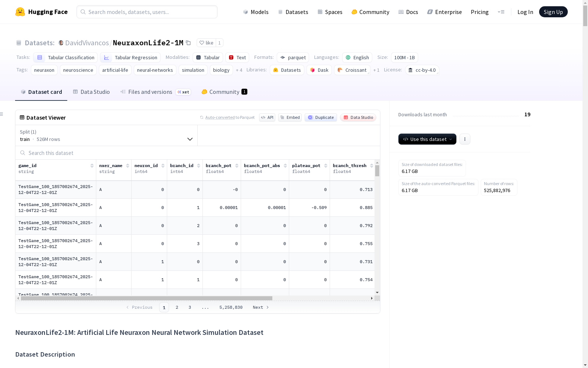
Task: Copy dataset name with the copy icon
Action: [x=188, y=43]
